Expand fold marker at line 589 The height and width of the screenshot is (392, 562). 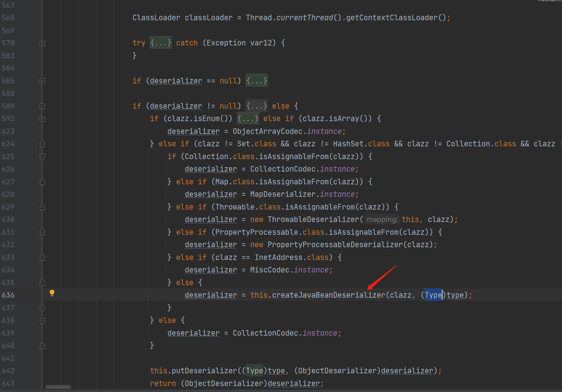pyautogui.click(x=42, y=106)
